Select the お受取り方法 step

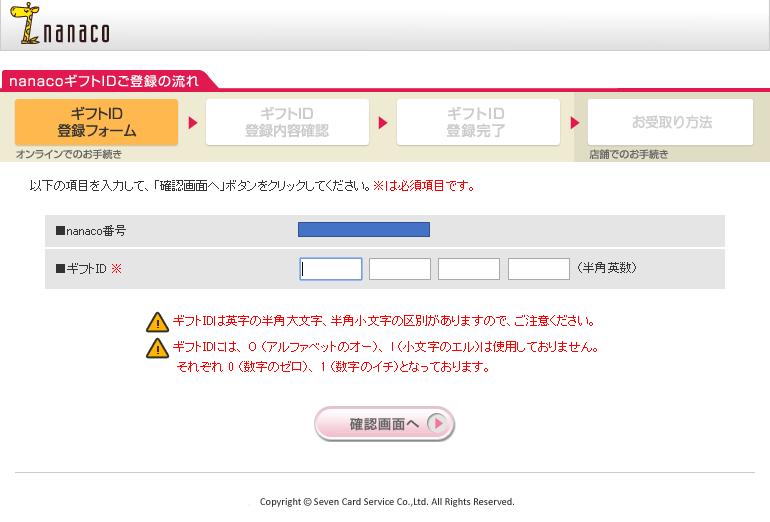coord(670,122)
